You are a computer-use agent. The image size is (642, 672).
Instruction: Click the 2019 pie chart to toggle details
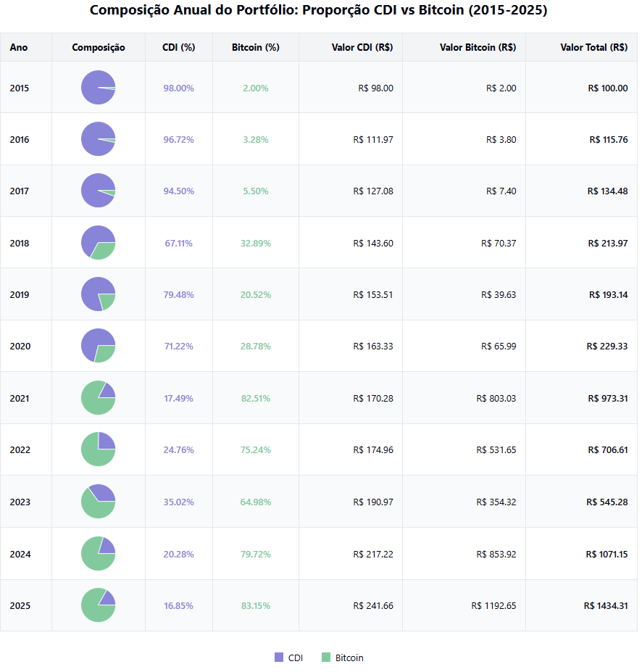point(98,294)
